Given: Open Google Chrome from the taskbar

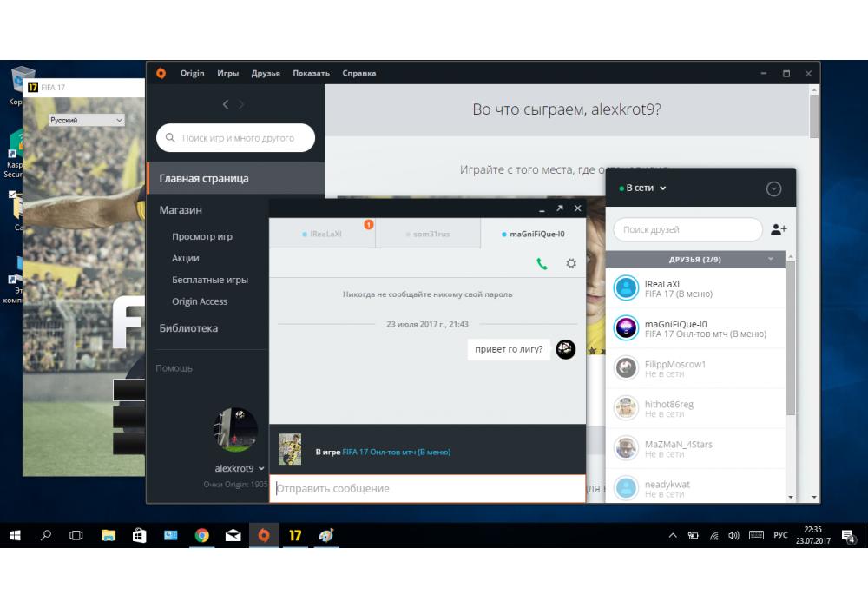Looking at the screenshot, I should click(x=202, y=535).
